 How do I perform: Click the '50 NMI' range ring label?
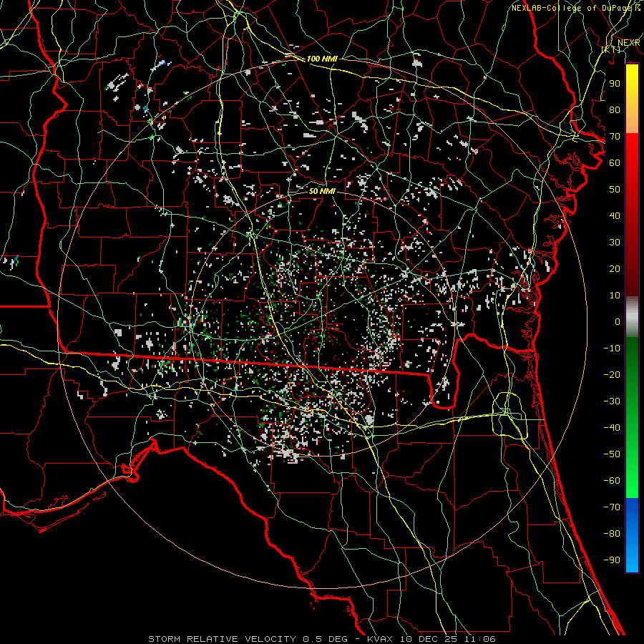pos(322,191)
